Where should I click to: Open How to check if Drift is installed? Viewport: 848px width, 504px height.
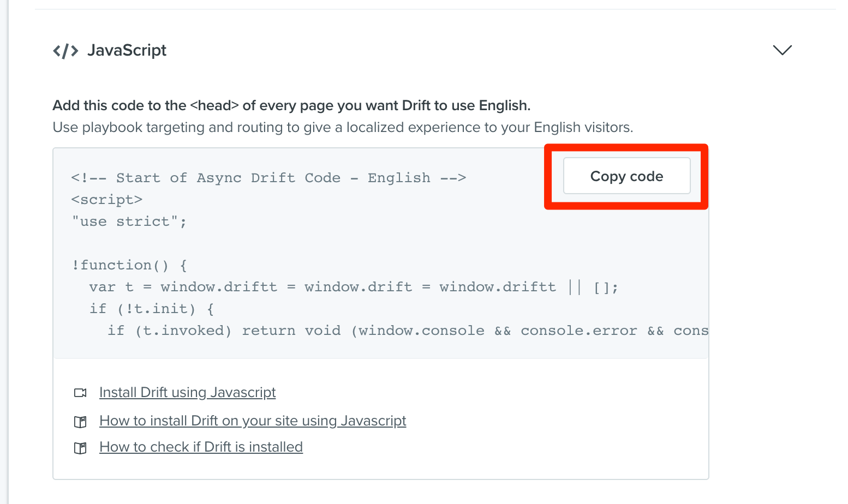point(201,447)
